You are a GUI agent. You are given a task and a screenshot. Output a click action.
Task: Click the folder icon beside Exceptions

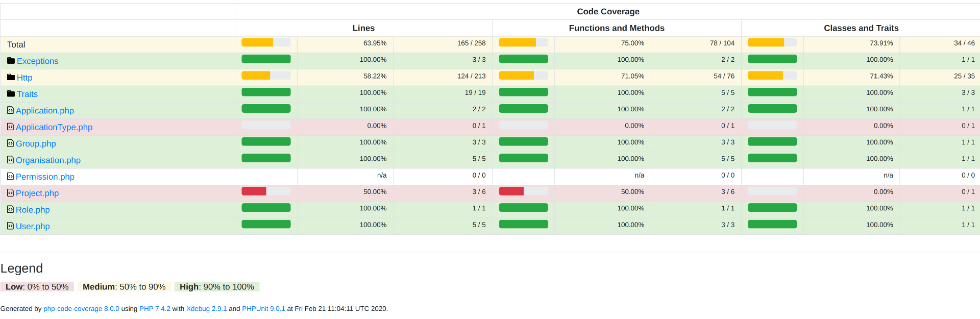(x=11, y=61)
